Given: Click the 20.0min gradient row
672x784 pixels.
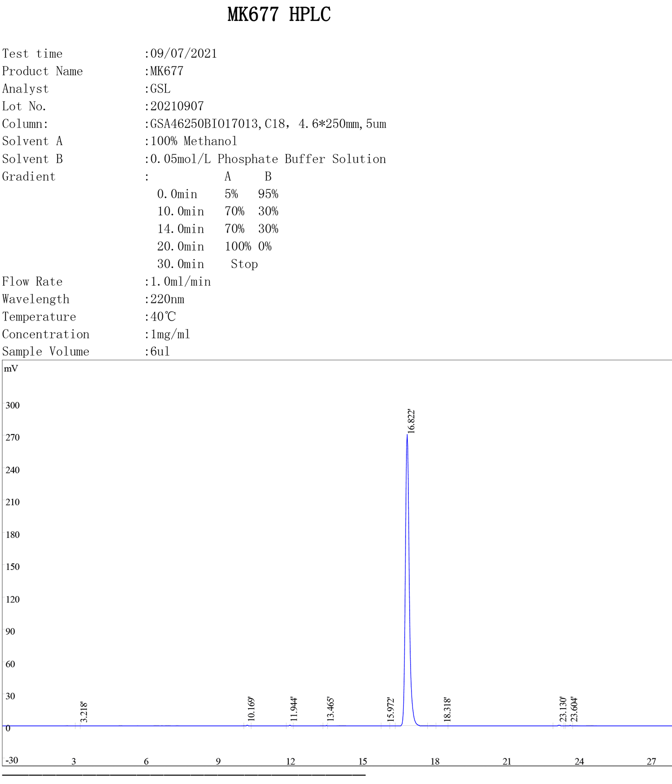Looking at the screenshot, I should (x=214, y=246).
